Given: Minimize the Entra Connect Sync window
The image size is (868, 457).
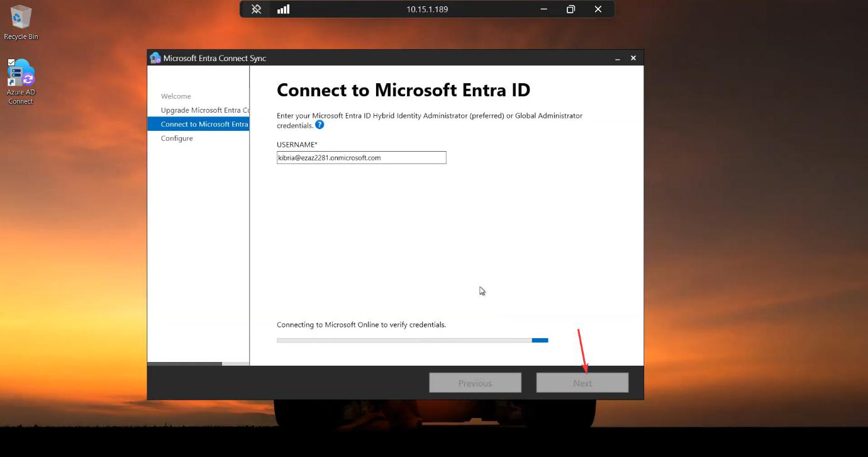Looking at the screenshot, I should [618, 59].
